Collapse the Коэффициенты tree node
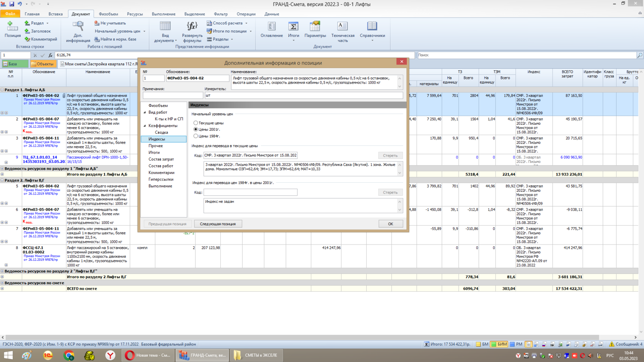The height and width of the screenshot is (362, 644). point(145,126)
